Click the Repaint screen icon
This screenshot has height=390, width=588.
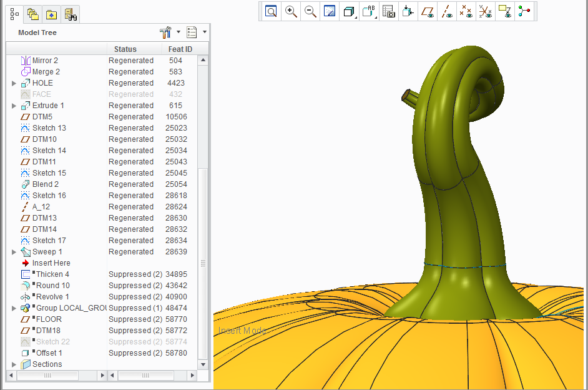329,11
